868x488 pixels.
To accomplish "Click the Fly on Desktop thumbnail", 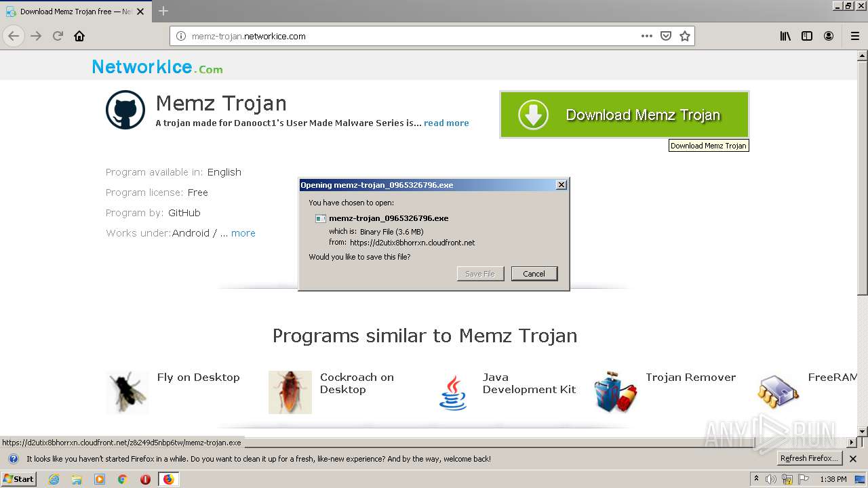I will point(127,392).
